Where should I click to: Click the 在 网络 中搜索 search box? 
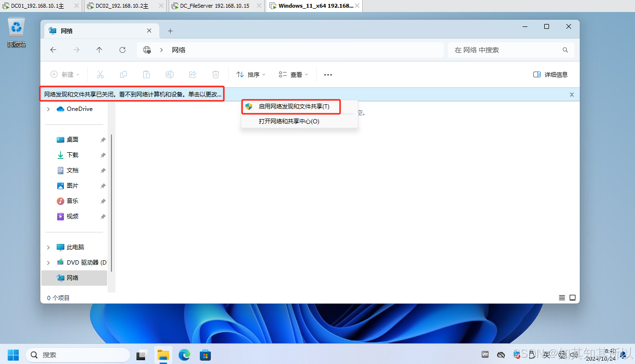click(511, 50)
